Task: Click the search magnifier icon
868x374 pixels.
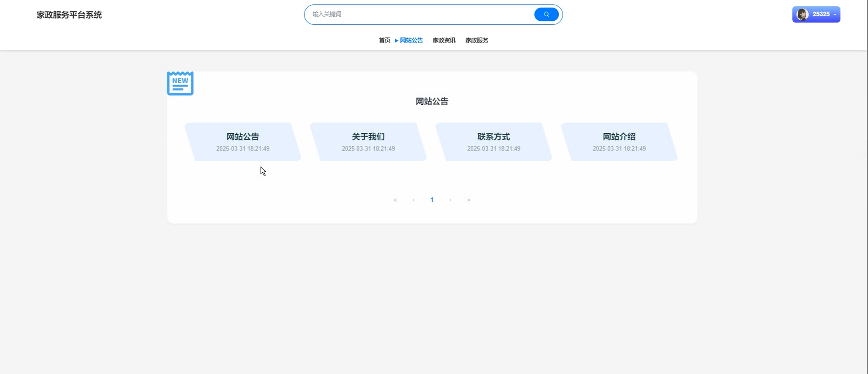Action: 546,14
